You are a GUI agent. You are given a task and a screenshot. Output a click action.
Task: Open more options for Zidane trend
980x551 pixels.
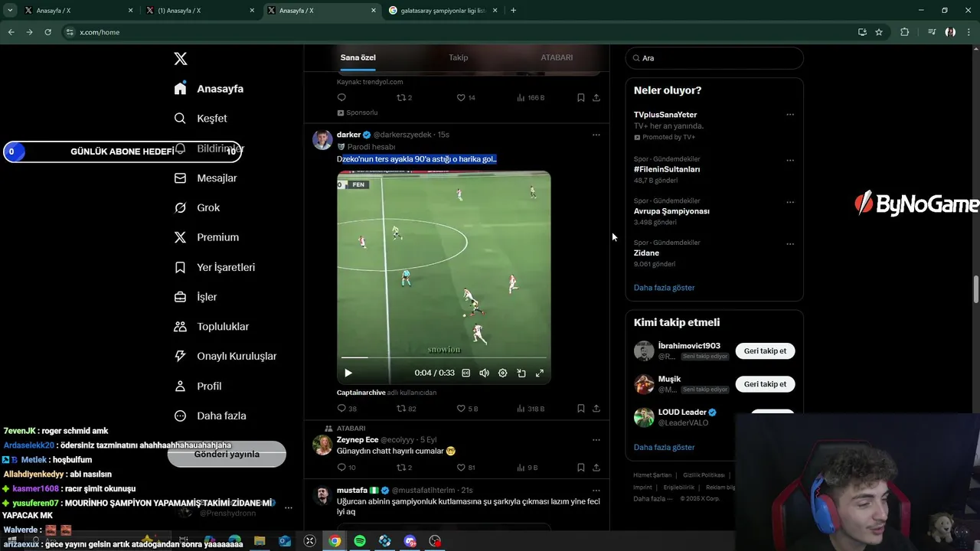coord(790,244)
